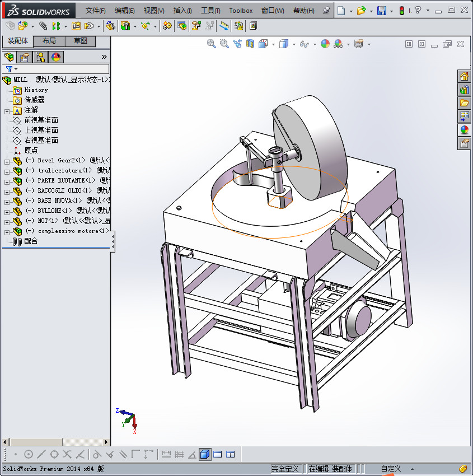Viewport: 473px width, 476px height.
Task: Switch to the 布局 tab
Action: [49, 41]
